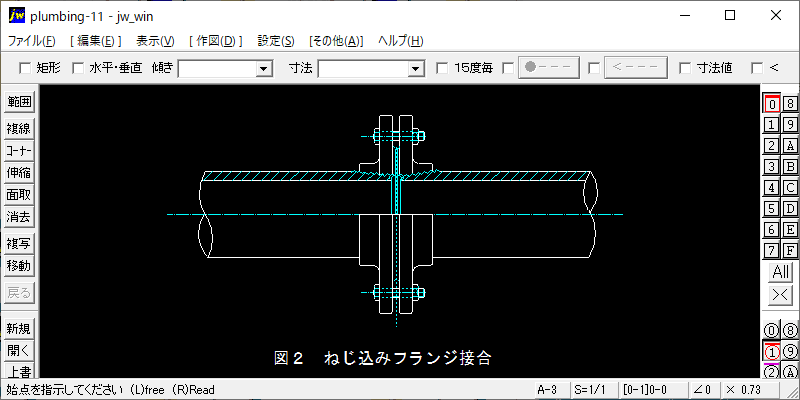This screenshot has width=800, height=400.
Task: Select the ｺｰﾅｰ corner tool
Action: point(19,151)
